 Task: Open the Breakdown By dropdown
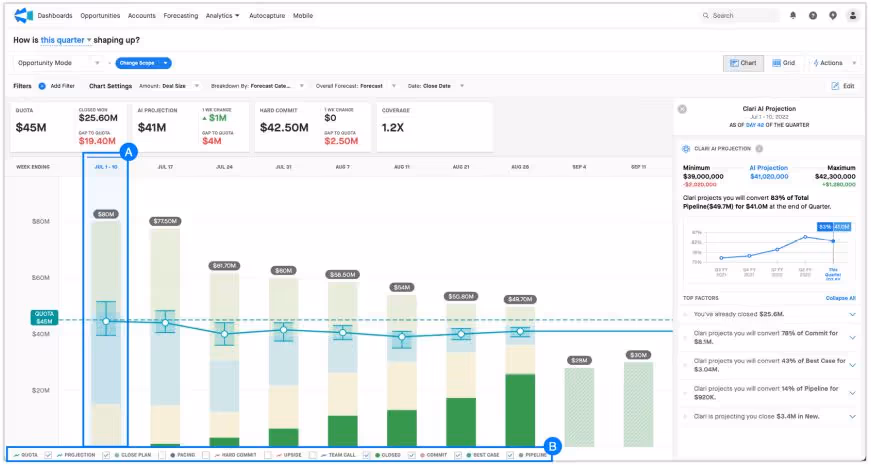click(x=257, y=86)
